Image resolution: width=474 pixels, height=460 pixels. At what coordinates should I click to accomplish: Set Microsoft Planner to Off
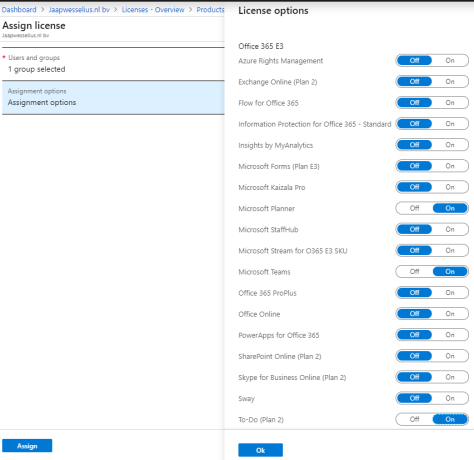[x=414, y=208]
